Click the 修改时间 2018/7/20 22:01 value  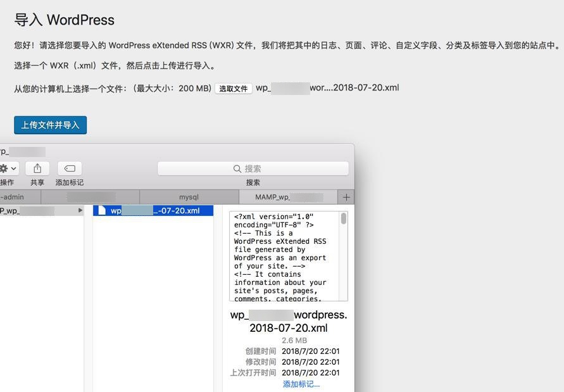(x=310, y=362)
